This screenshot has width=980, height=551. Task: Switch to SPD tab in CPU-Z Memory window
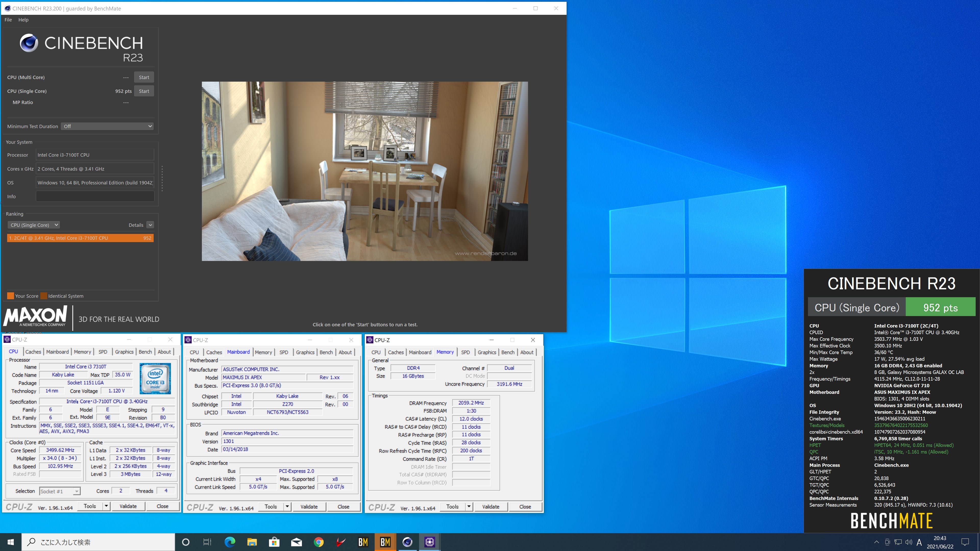click(x=465, y=352)
